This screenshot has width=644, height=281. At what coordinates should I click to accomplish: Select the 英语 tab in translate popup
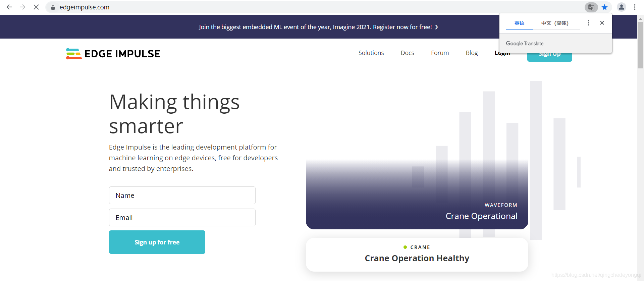click(520, 23)
